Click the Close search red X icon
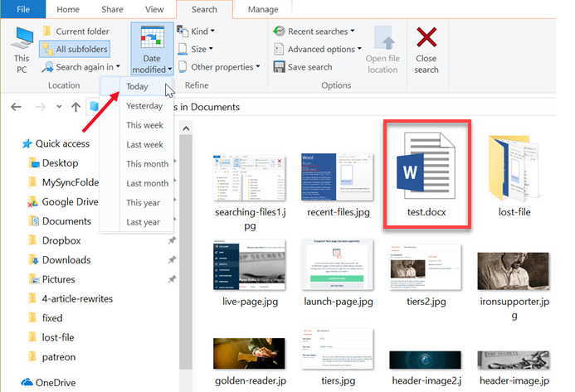 [x=426, y=39]
